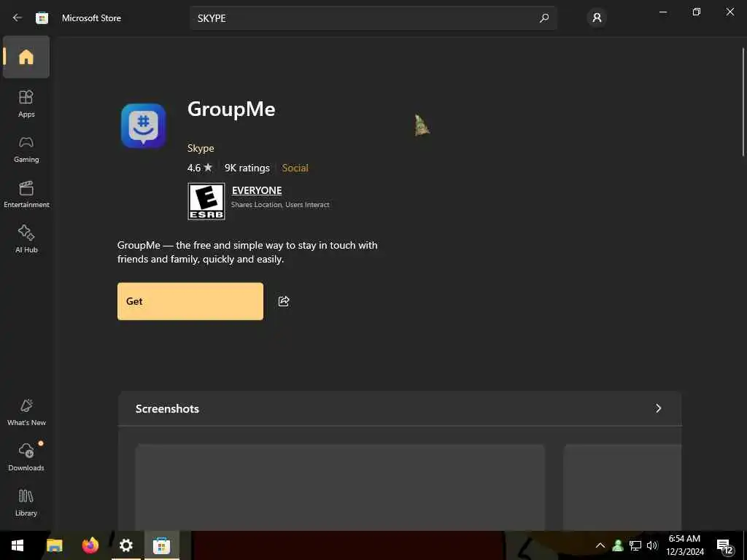Image resolution: width=747 pixels, height=560 pixels.
Task: Open Settings from the taskbar
Action: coord(125,545)
